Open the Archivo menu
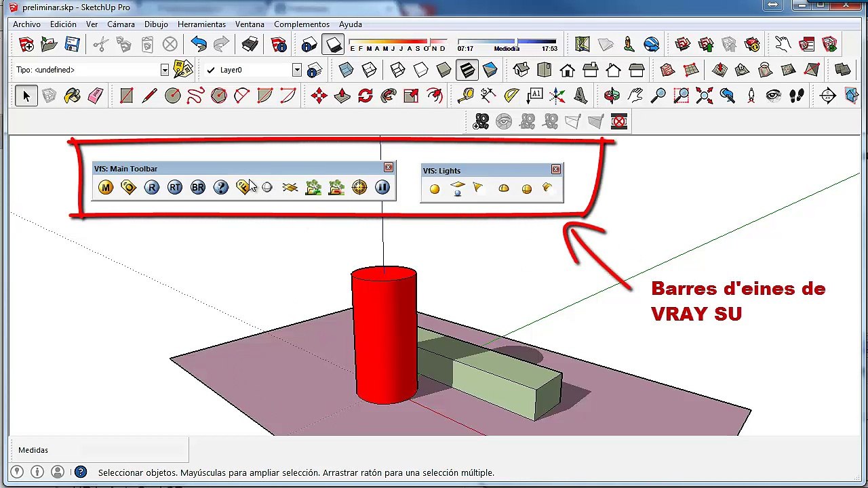This screenshot has height=488, width=868. click(x=27, y=24)
